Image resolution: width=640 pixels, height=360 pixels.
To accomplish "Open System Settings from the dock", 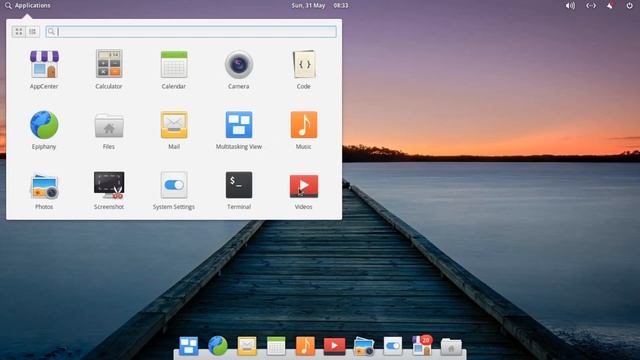I will pos(393,346).
